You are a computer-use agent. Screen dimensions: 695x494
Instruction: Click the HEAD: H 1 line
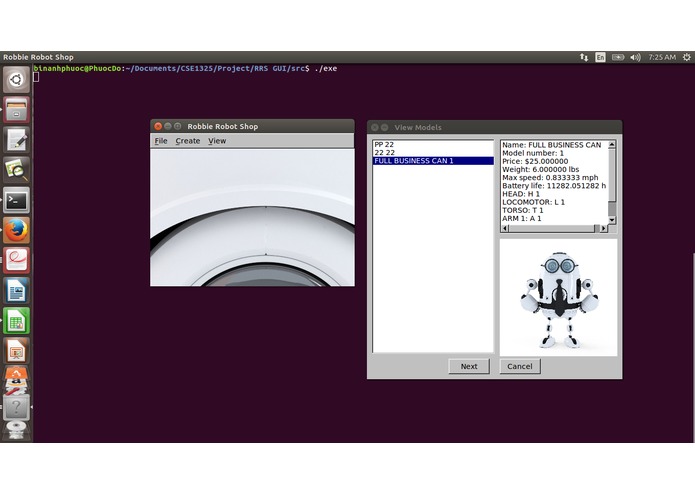[521, 194]
